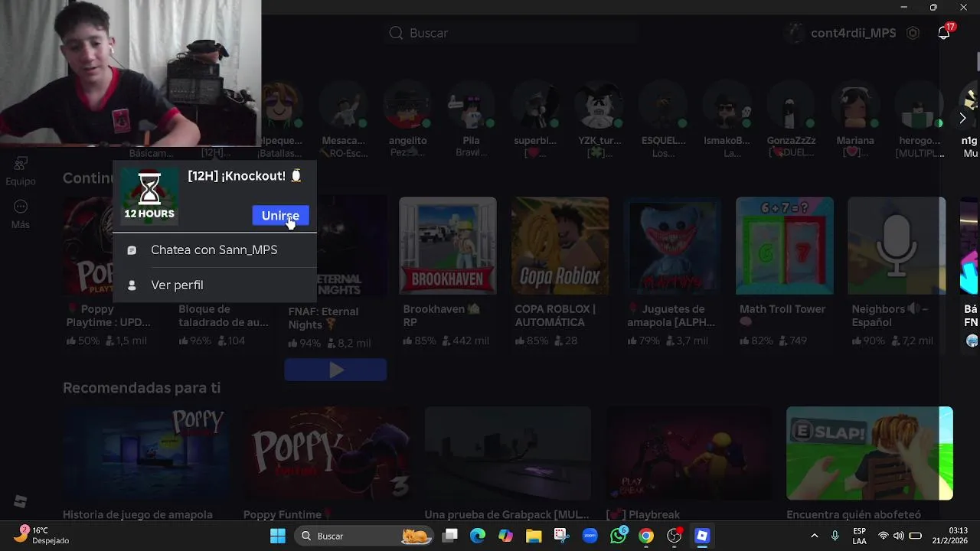This screenshot has height=551, width=980.
Task: Open Wi-Fi network tray icon
Action: pos(884,536)
